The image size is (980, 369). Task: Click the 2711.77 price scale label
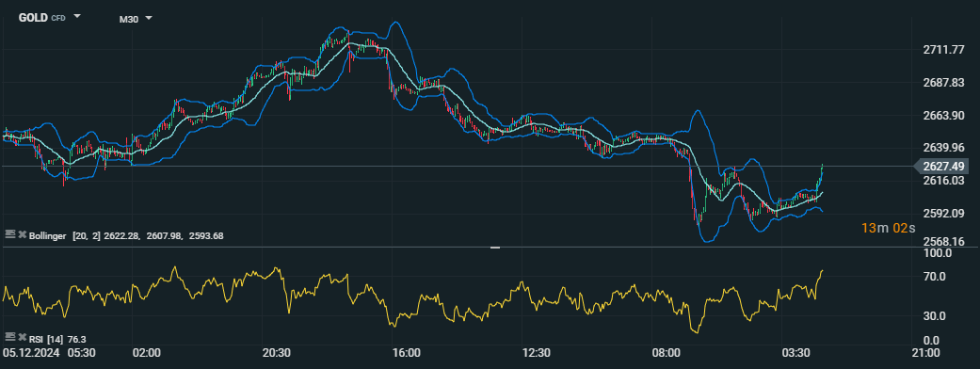[943, 50]
